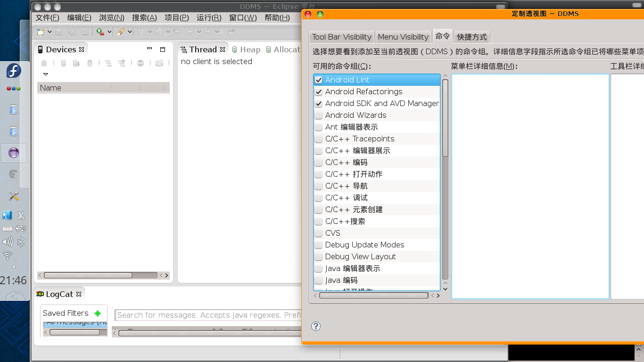Click the Run external tools icon

(100, 32)
